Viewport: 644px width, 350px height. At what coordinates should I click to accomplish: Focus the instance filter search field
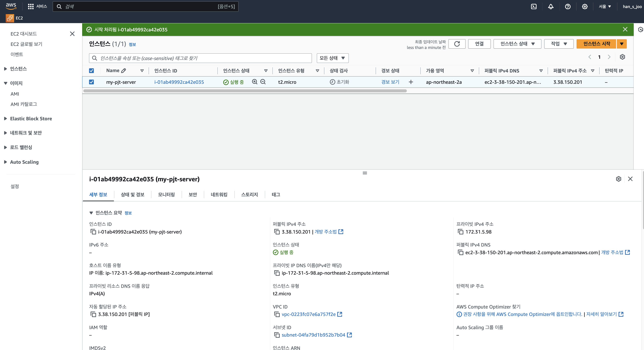200,58
